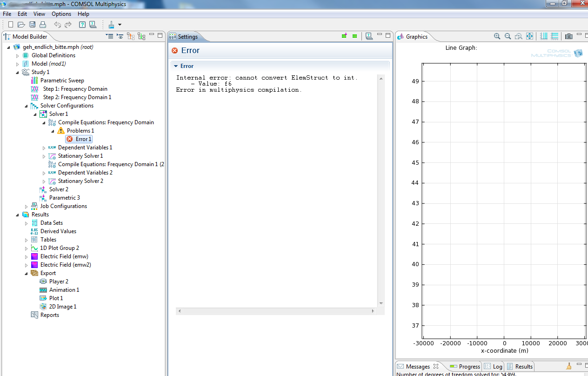Open the File menu
This screenshot has width=588, height=376.
pos(7,14)
